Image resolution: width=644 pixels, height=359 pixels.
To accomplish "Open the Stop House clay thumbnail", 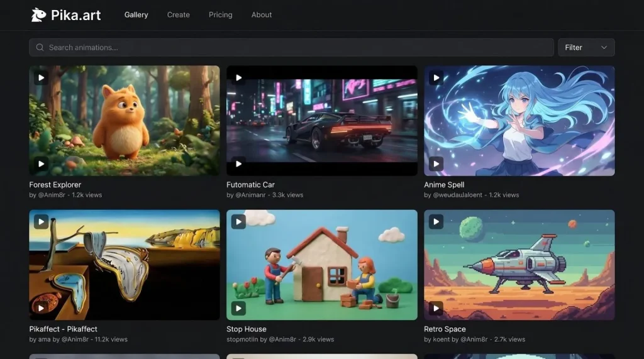I will tap(322, 265).
